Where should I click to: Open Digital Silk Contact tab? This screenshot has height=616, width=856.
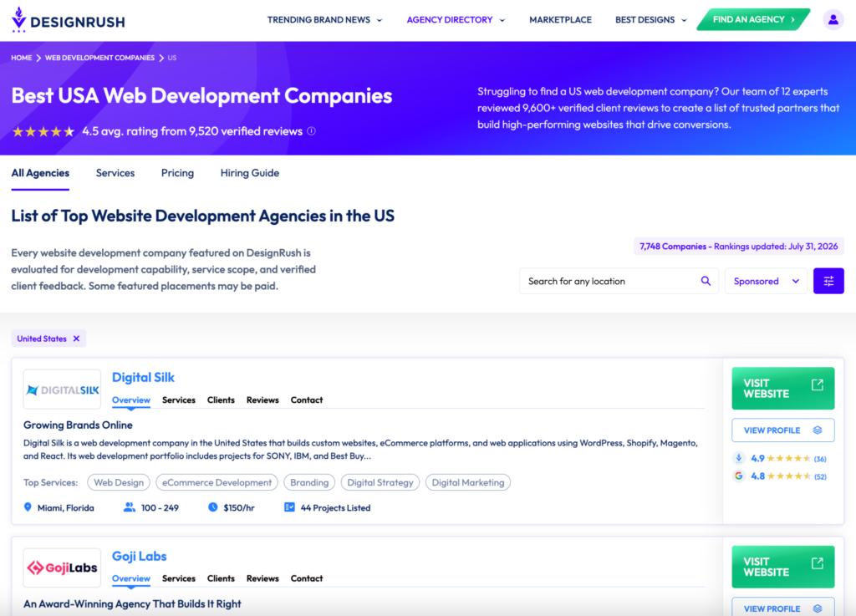[307, 400]
